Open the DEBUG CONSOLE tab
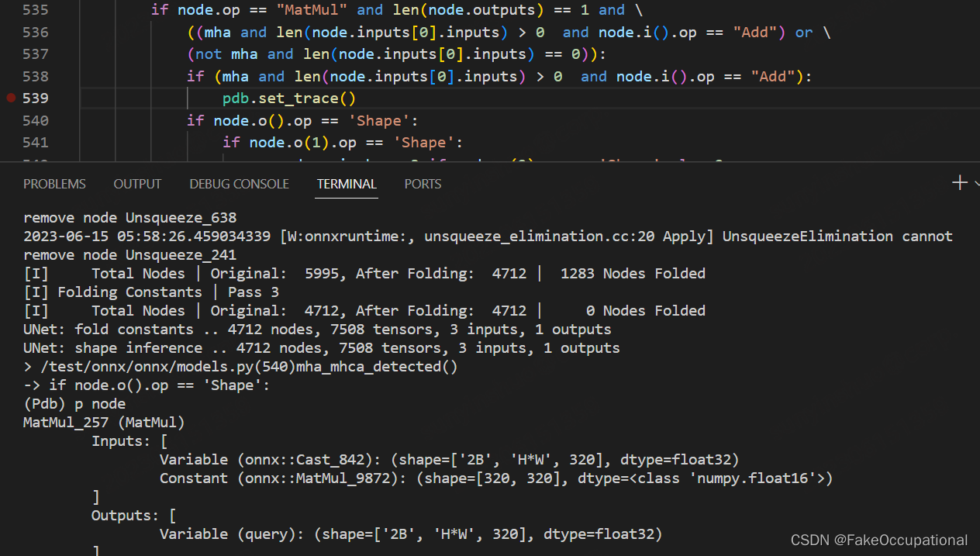This screenshot has width=980, height=556. point(239,184)
